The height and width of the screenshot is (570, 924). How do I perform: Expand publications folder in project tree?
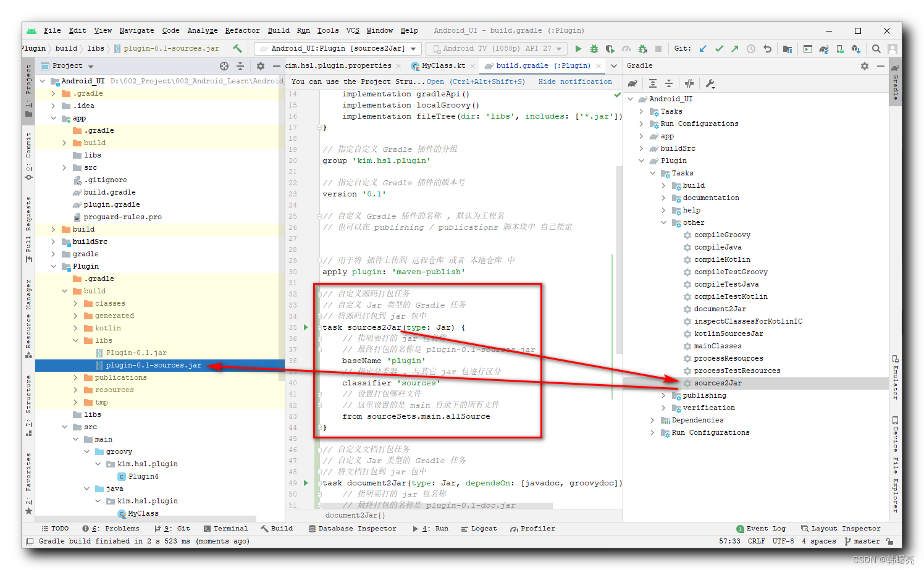pos(76,377)
